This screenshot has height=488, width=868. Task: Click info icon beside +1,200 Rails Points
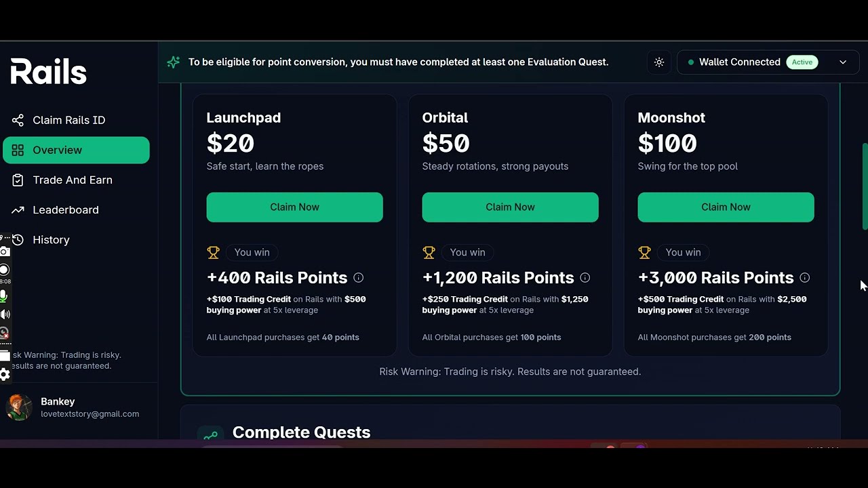(x=585, y=278)
